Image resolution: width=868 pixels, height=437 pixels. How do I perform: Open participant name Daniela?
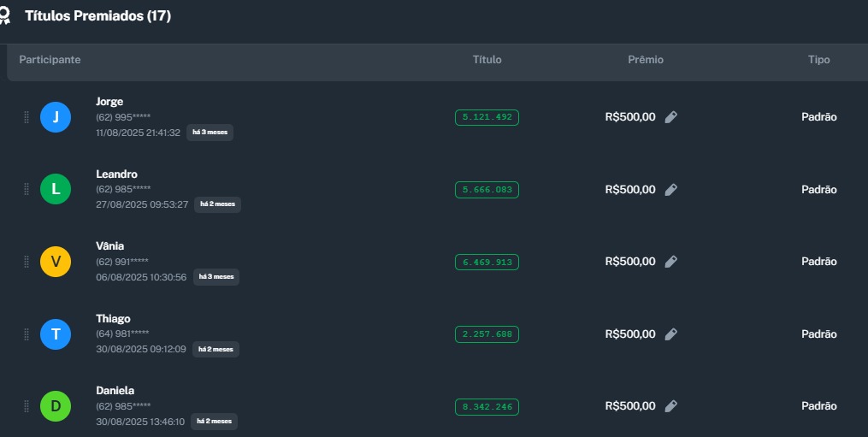115,391
